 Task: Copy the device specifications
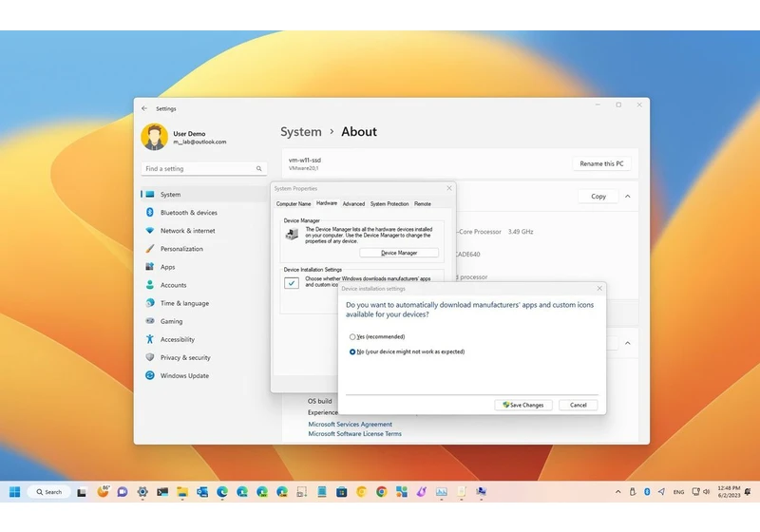tap(598, 197)
